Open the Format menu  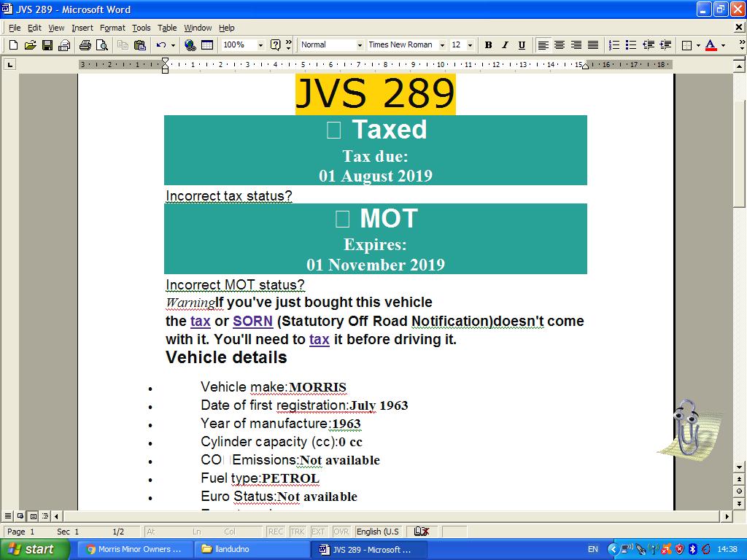(x=112, y=28)
